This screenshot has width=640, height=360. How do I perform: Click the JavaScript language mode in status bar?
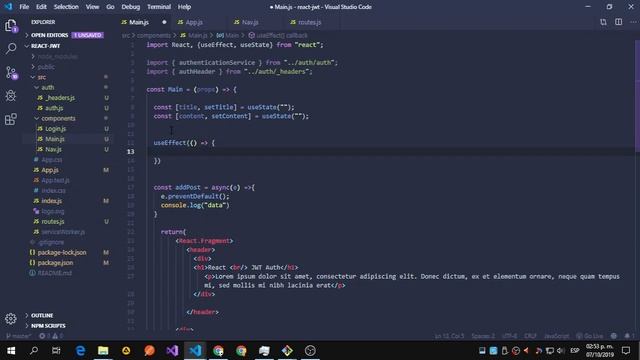(556, 336)
